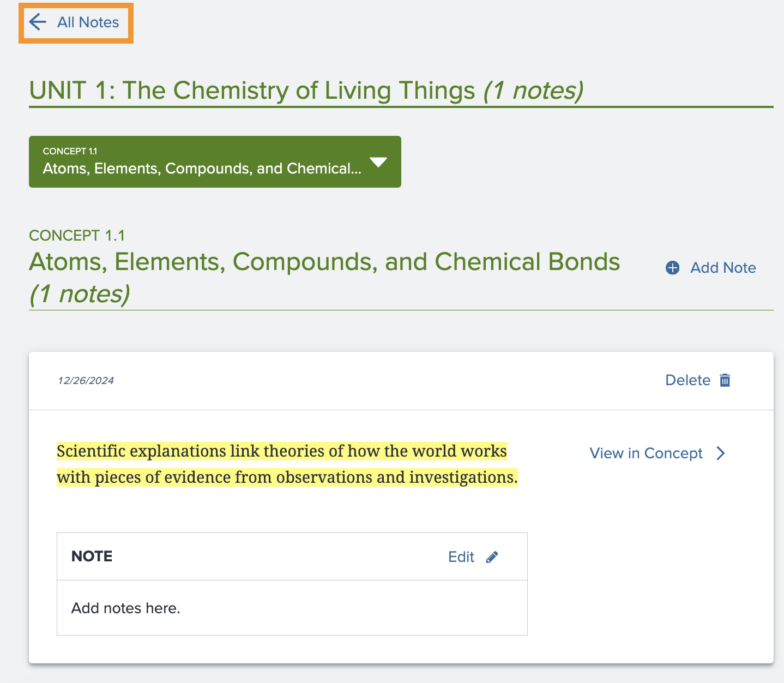Click the CONCEPT 1.1 green label above the title
Screen dimensions: 784x683
77,236
